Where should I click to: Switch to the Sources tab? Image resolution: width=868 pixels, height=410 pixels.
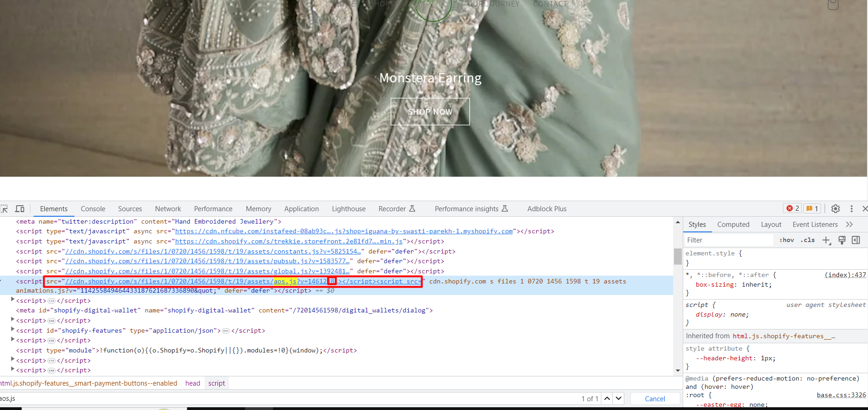[x=130, y=209]
